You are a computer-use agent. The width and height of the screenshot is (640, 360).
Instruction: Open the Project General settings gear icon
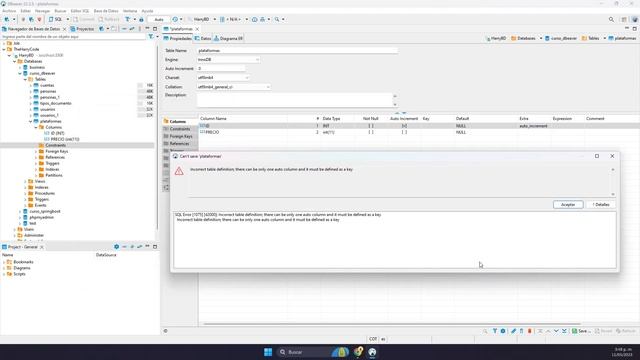[x=116, y=247]
